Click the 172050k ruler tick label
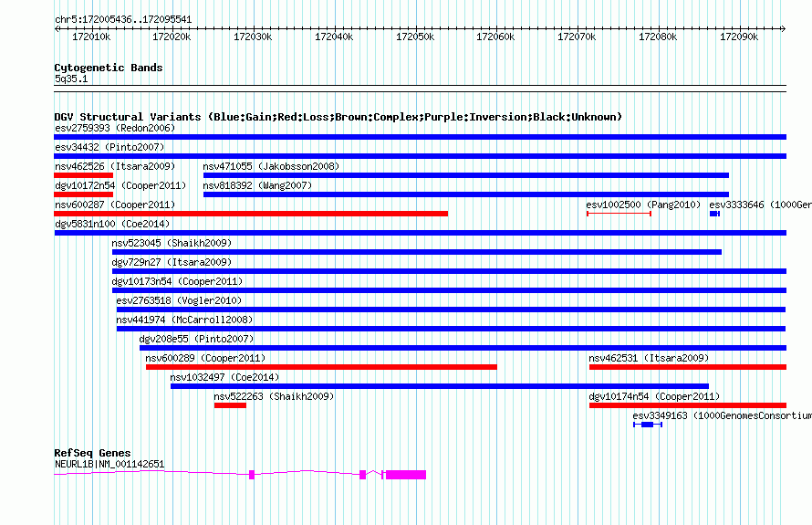Image resolution: width=812 pixels, height=525 pixels. 415,37
